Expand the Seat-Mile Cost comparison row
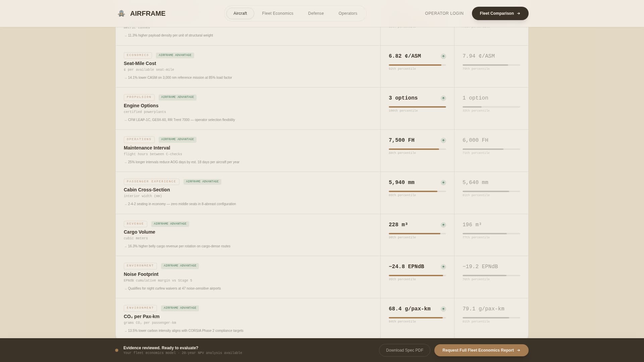Image resolution: width=644 pixels, height=362 pixels. coord(248,66)
